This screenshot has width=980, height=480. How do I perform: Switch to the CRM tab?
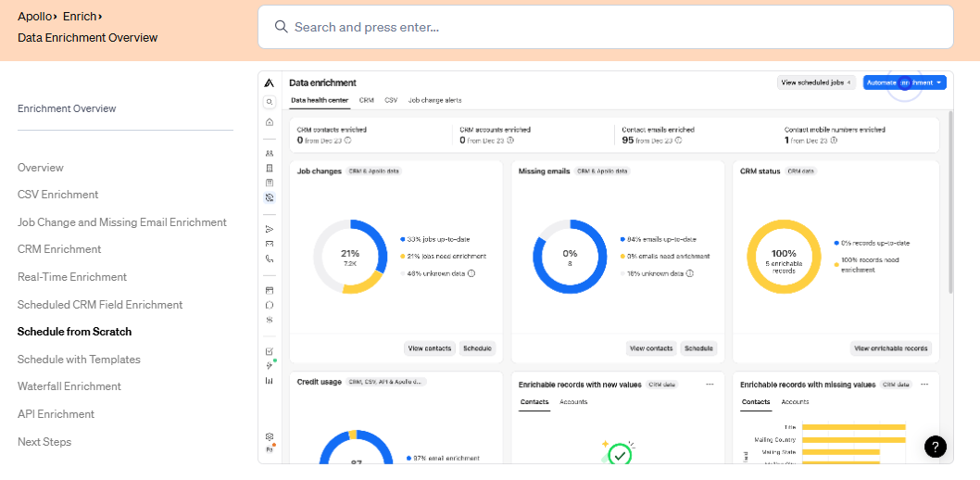click(x=366, y=100)
